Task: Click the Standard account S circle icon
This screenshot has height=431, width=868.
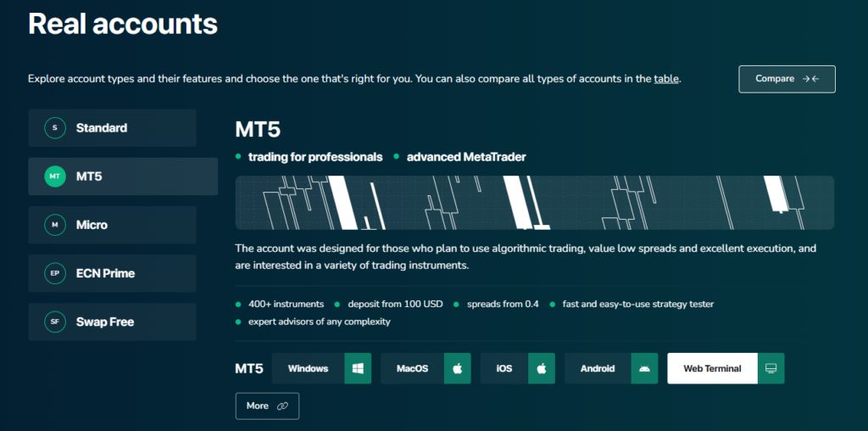Action: point(55,128)
